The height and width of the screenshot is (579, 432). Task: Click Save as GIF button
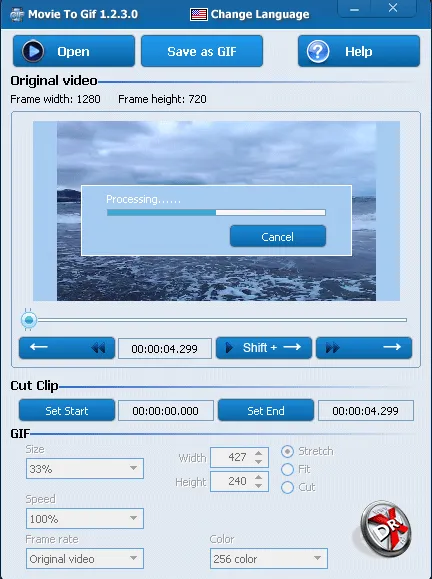(202, 51)
